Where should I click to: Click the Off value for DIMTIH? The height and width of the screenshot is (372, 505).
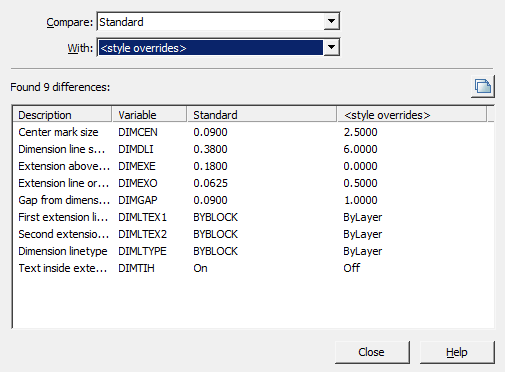tap(352, 268)
